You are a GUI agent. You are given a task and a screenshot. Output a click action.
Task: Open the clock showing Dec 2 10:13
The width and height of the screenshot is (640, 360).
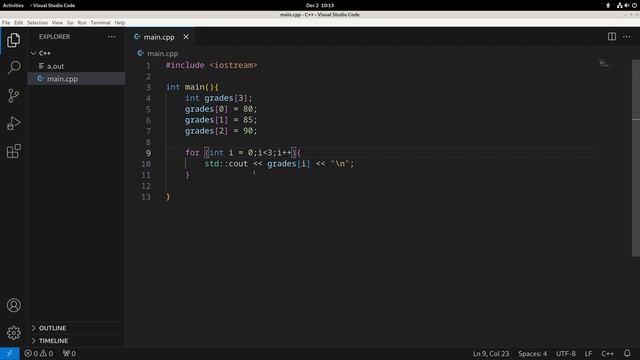click(320, 5)
